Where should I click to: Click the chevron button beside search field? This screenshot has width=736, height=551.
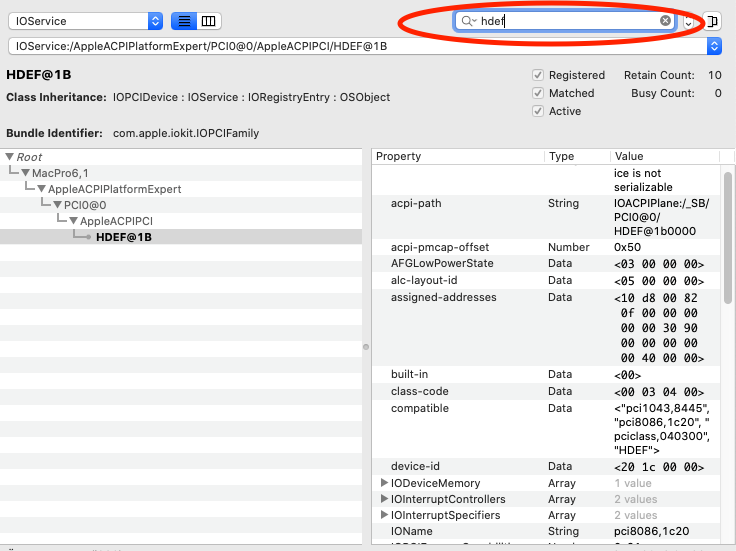(689, 21)
